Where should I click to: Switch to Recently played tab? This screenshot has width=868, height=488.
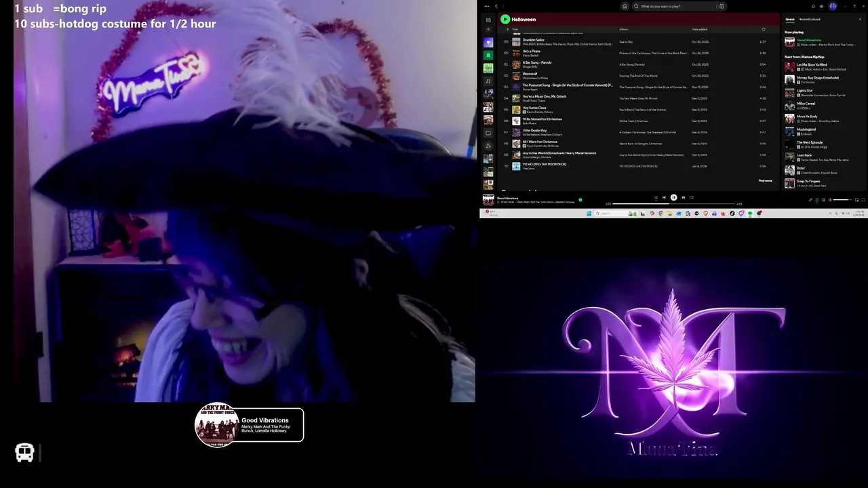[810, 19]
